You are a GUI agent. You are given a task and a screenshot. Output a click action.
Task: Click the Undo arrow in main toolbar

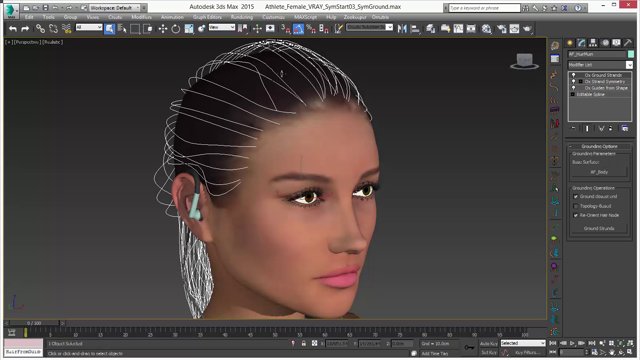click(13, 29)
